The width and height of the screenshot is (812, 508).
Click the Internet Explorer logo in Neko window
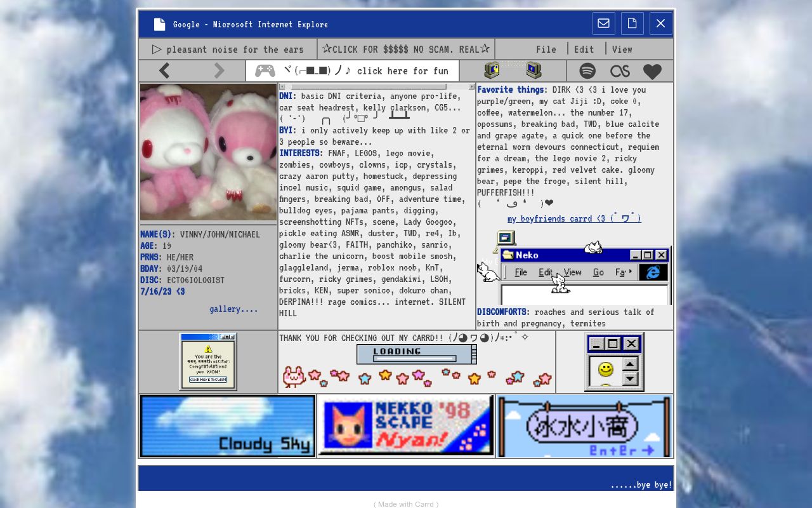653,272
